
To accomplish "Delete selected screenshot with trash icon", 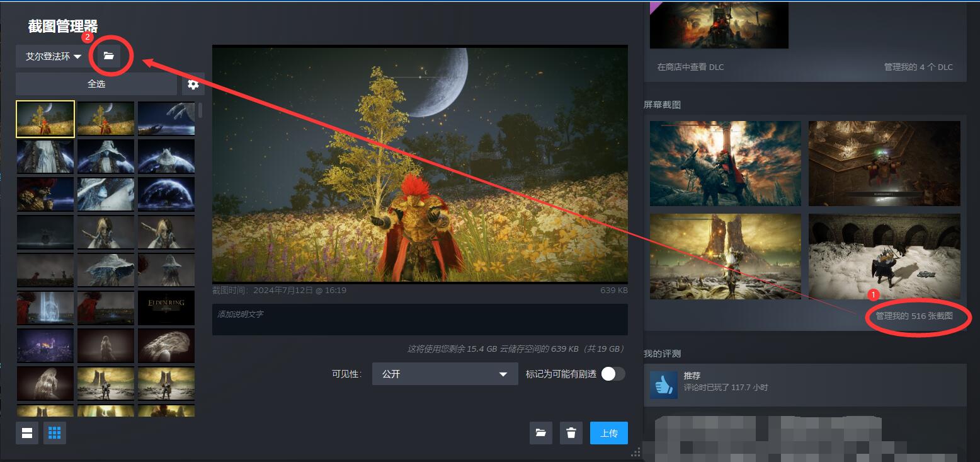I will [x=571, y=433].
